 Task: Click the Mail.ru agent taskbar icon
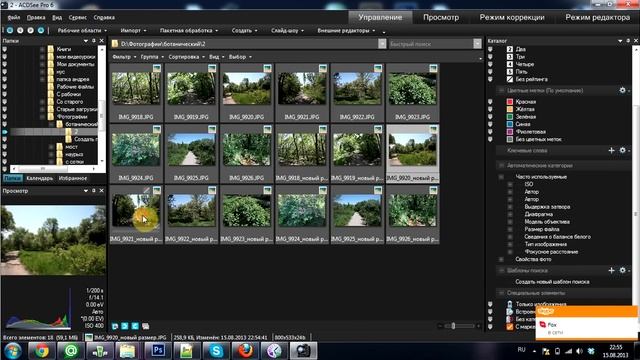tap(70, 351)
